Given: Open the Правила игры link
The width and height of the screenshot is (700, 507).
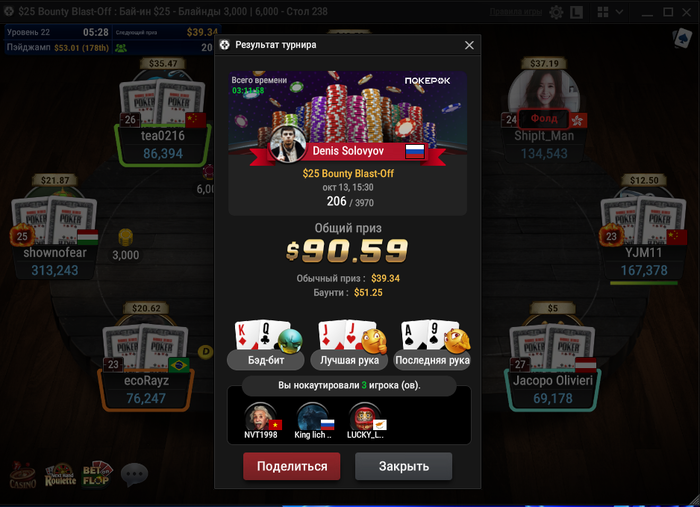Looking at the screenshot, I should [x=516, y=12].
